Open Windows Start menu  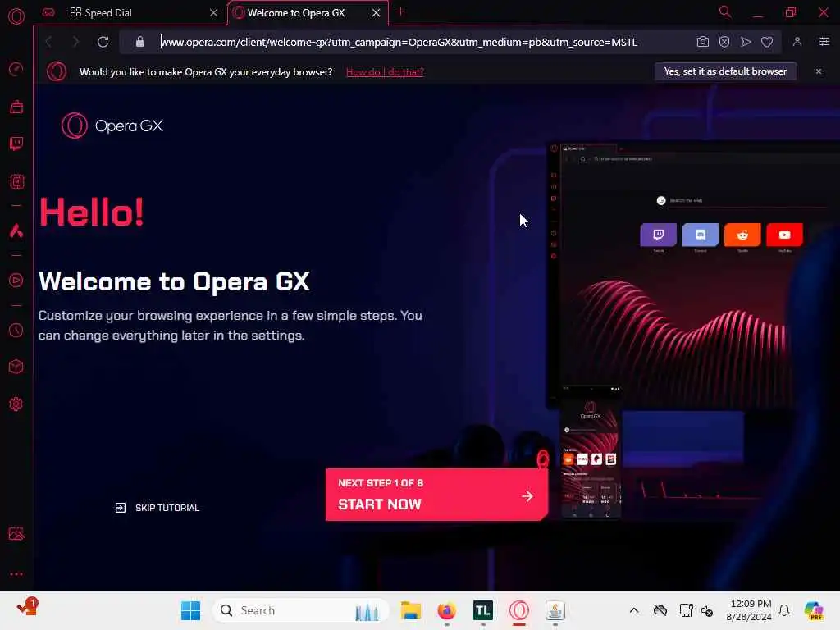click(190, 610)
